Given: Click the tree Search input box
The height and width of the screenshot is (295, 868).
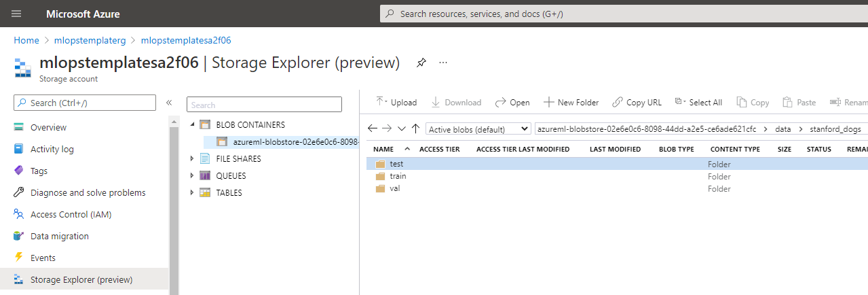Looking at the screenshot, I should 265,105.
